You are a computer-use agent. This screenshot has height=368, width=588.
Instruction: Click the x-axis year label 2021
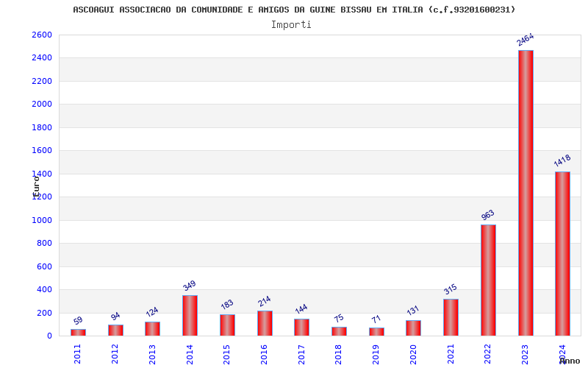pyautogui.click(x=451, y=354)
